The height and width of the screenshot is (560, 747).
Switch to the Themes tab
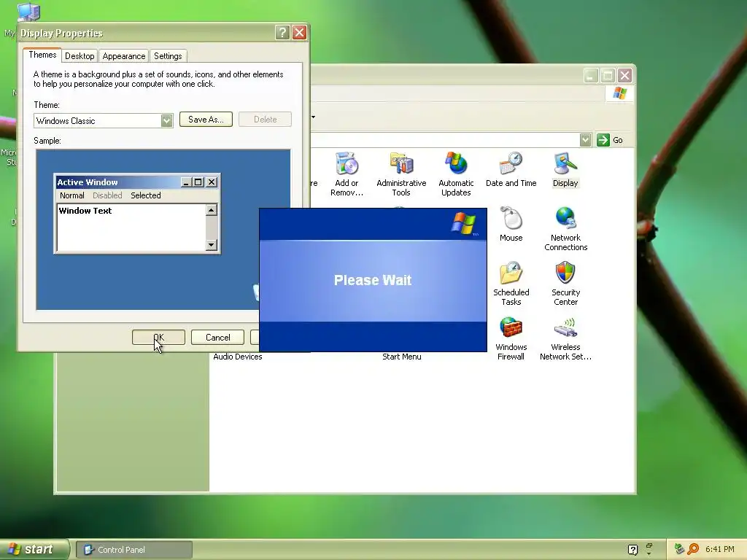click(x=42, y=55)
